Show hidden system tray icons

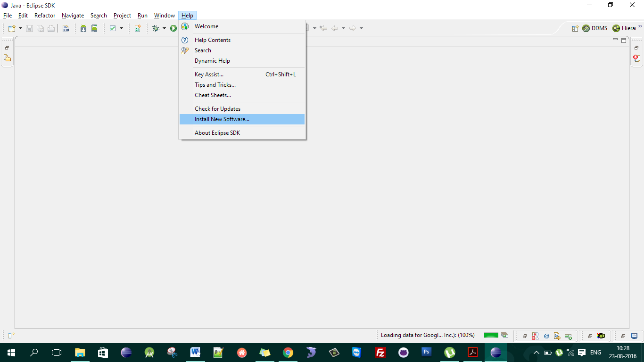536,353
